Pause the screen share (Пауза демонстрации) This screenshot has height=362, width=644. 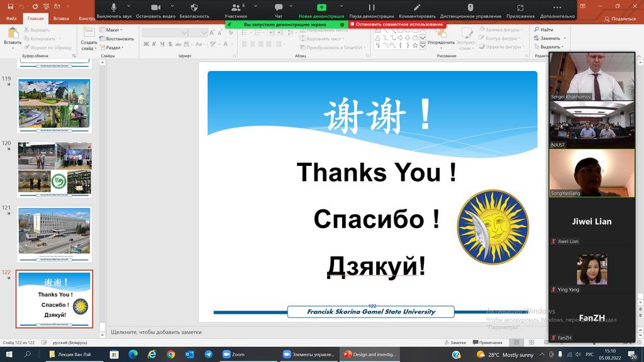[x=372, y=10]
